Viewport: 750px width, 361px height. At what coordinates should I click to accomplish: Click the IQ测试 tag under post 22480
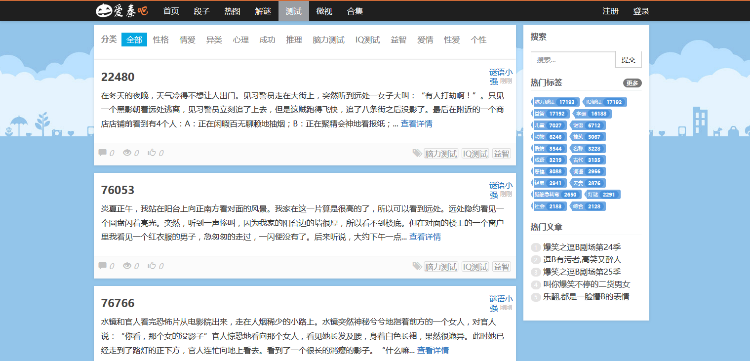[x=475, y=153]
